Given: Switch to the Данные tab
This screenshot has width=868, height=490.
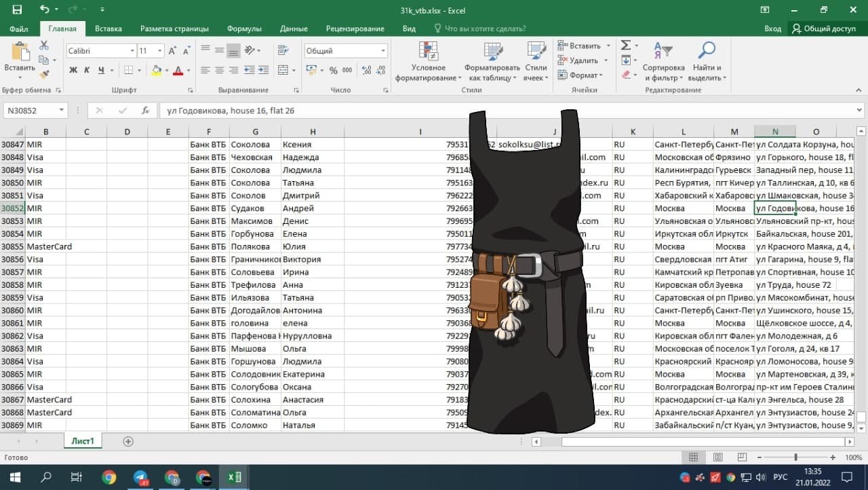Looking at the screenshot, I should 294,29.
